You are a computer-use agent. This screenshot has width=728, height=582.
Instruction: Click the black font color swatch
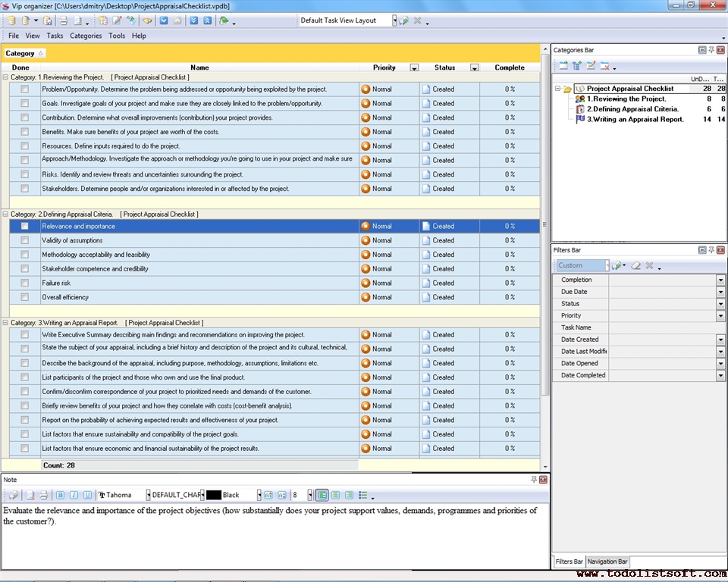pyautogui.click(x=213, y=495)
